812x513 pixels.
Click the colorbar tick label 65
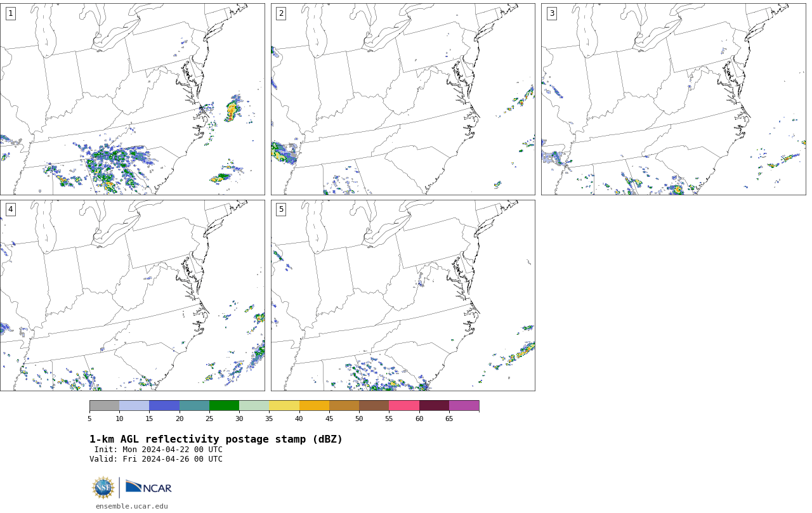(x=449, y=419)
